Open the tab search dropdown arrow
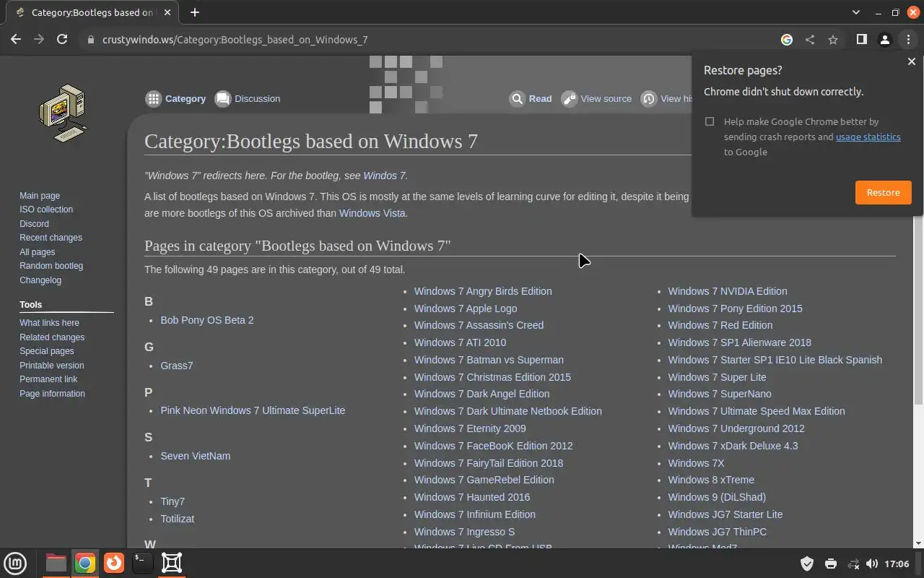924x578 pixels. click(x=856, y=12)
